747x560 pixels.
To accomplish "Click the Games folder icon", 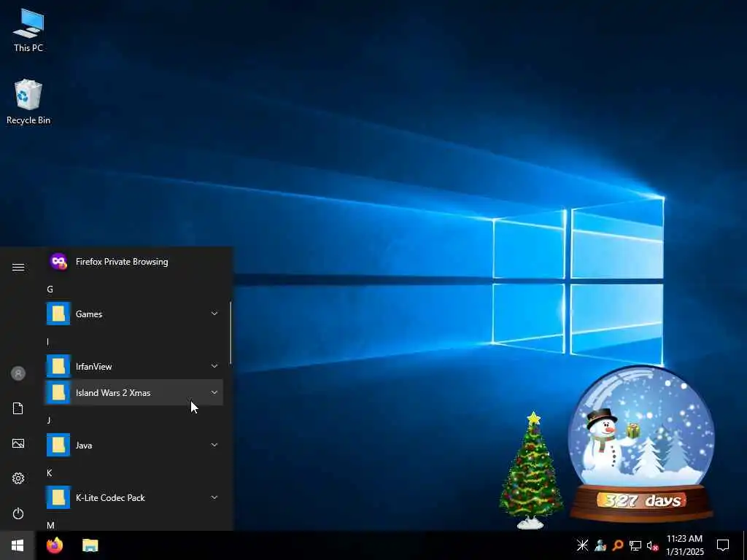I will (x=58, y=314).
